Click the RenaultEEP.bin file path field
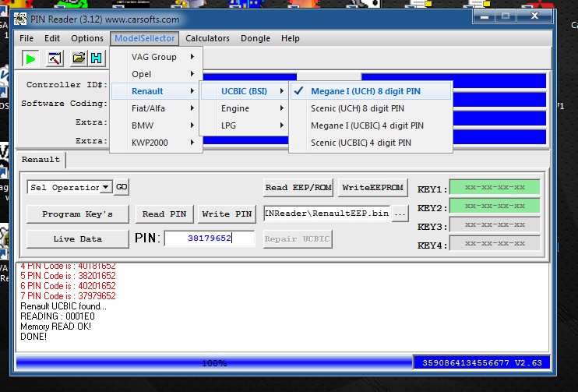This screenshot has height=392, width=578. (326, 214)
